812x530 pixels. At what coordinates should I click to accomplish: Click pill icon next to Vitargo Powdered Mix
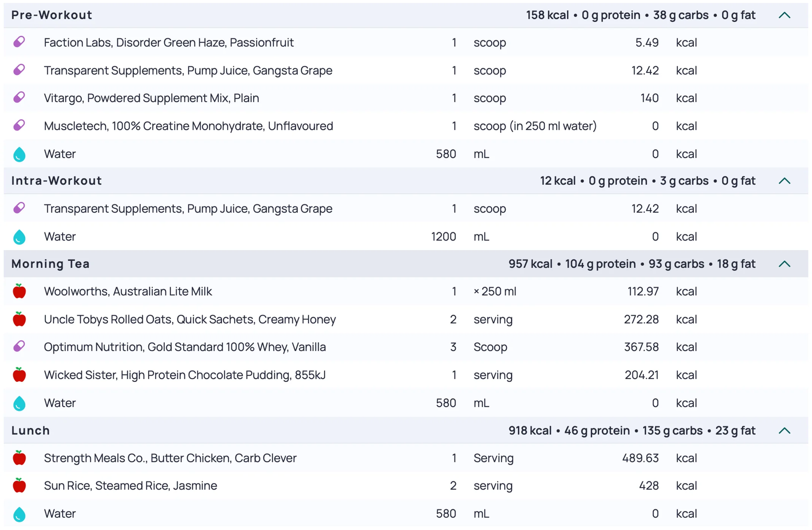(x=19, y=98)
